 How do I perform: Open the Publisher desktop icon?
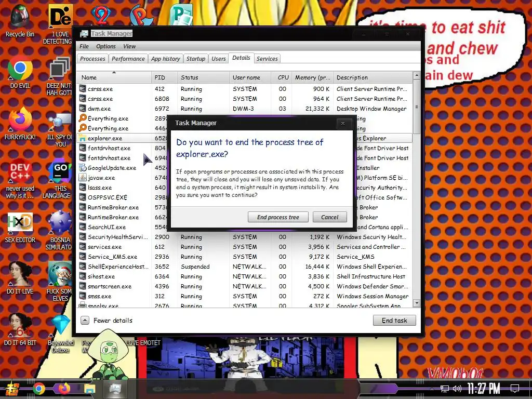pyautogui.click(x=181, y=15)
